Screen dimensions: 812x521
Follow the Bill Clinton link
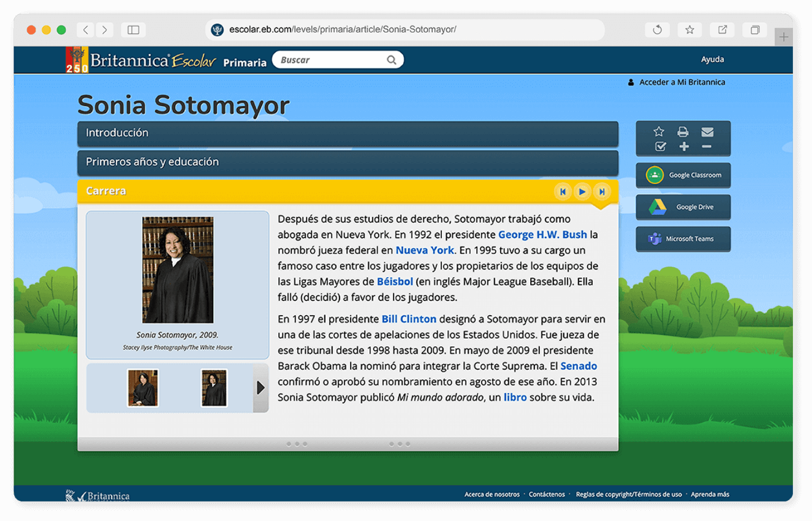(x=409, y=319)
